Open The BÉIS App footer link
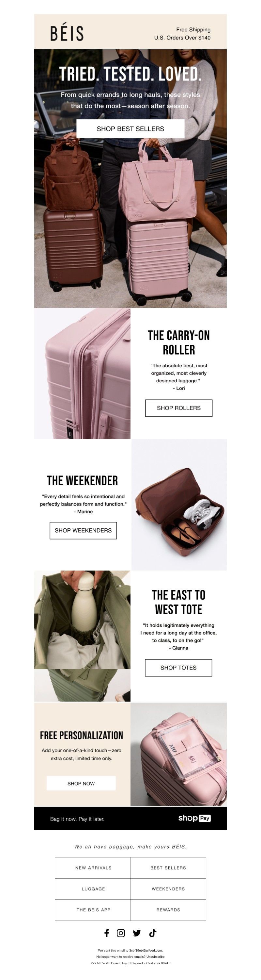The width and height of the screenshot is (261, 980). [93, 910]
